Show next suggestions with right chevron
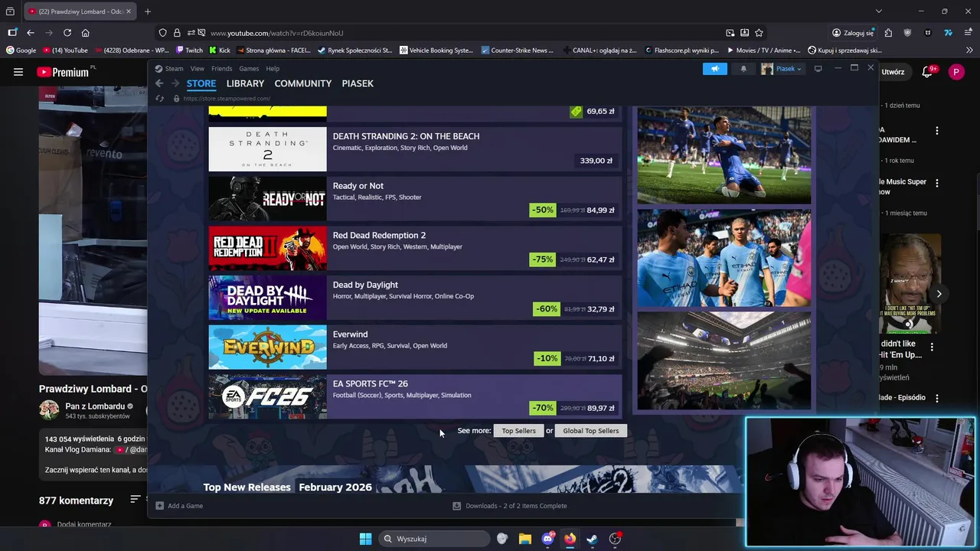The height and width of the screenshot is (551, 980). [x=939, y=294]
